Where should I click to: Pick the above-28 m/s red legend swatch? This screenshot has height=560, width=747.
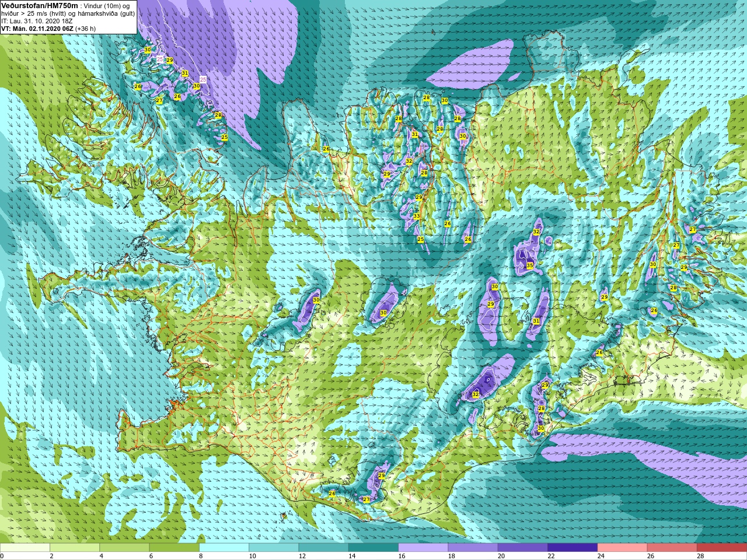(x=722, y=548)
